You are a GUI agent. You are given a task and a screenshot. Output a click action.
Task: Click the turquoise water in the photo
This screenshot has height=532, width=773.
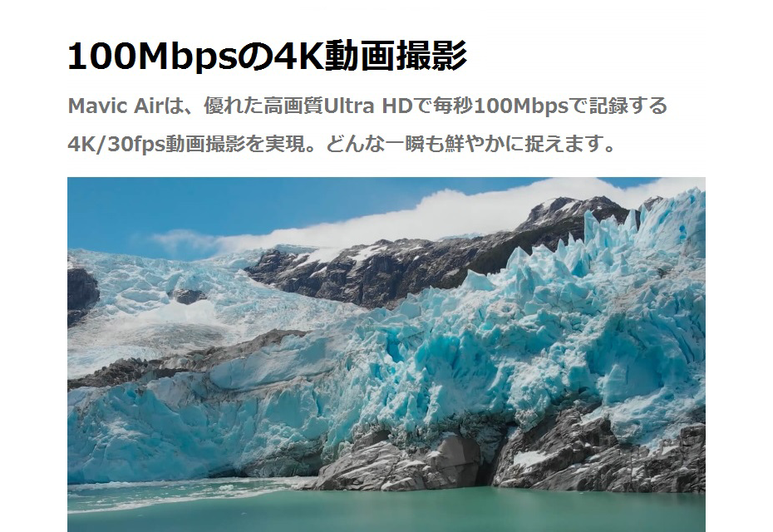[386, 508]
